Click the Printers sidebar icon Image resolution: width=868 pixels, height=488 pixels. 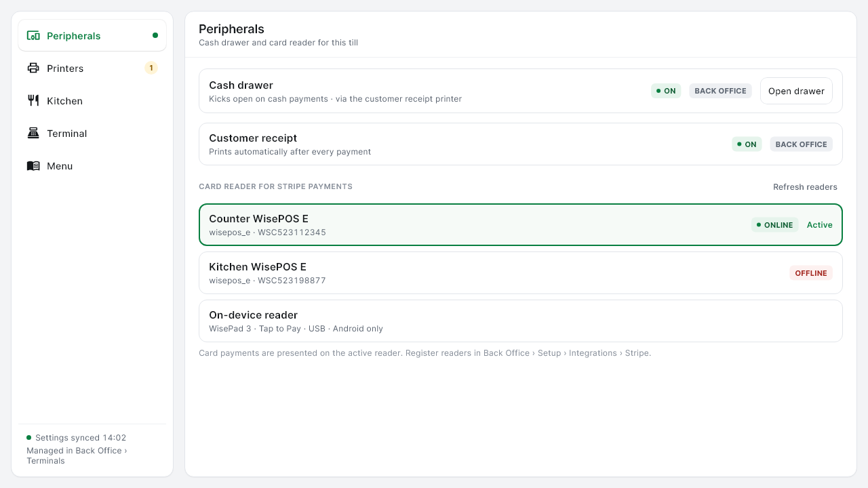click(33, 68)
